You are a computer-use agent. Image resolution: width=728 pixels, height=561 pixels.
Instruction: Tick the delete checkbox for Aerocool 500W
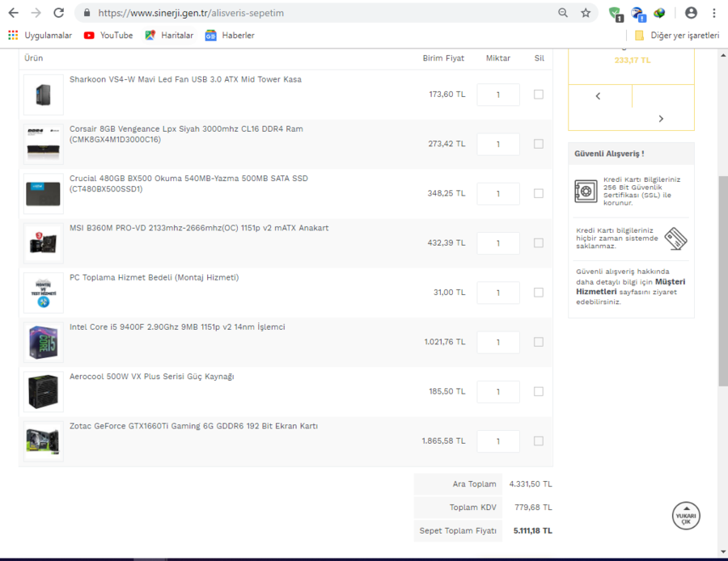click(539, 391)
